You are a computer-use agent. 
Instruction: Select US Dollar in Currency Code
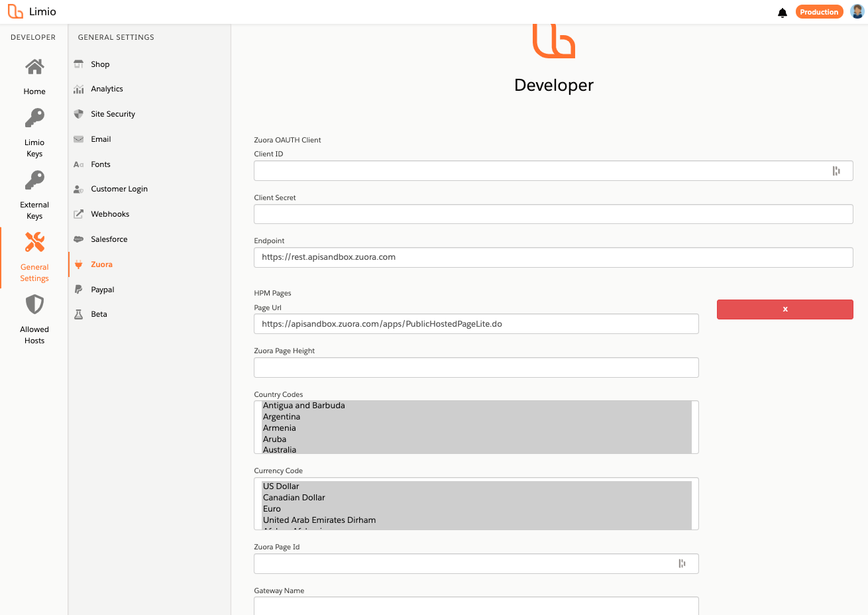(x=476, y=486)
